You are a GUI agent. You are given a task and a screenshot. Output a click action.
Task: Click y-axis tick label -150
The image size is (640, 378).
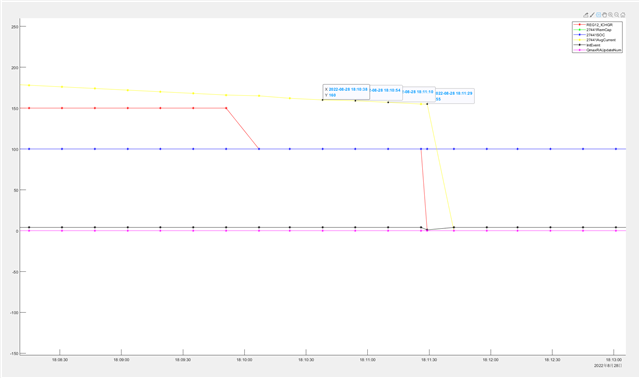[14, 354]
